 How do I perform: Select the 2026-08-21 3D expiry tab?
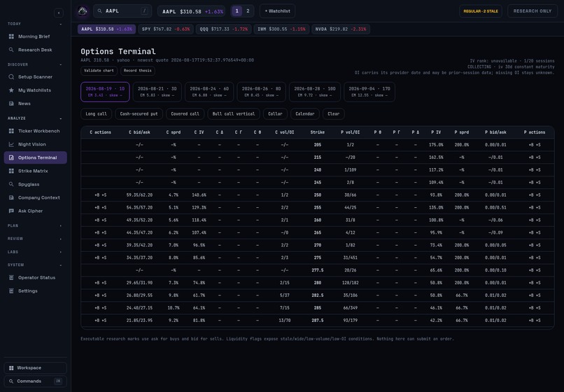157,92
